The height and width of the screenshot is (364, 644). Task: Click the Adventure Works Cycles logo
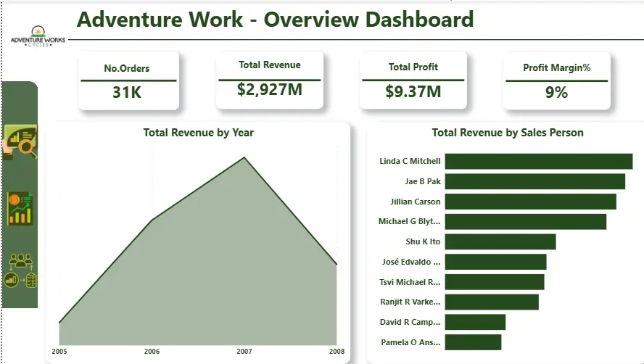pos(38,37)
